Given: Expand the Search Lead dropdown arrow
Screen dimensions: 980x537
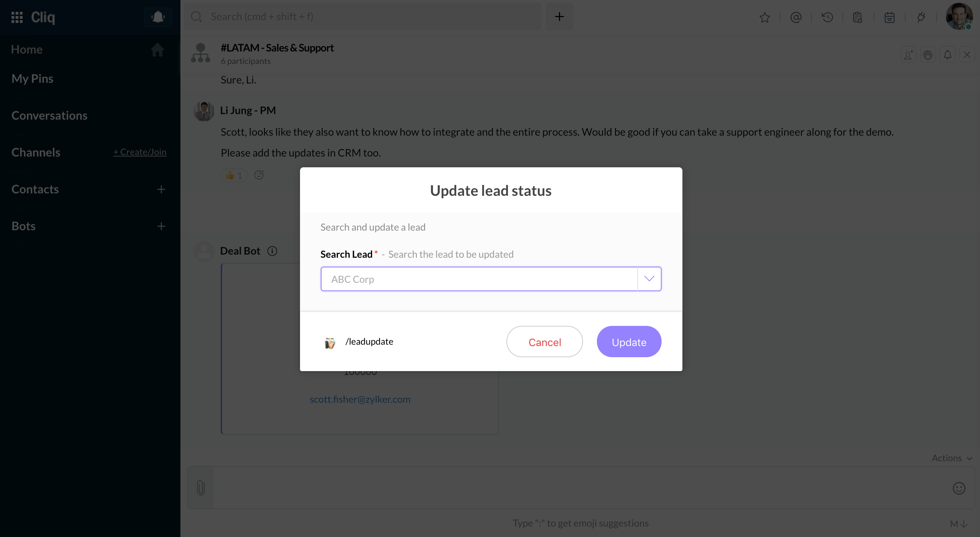Looking at the screenshot, I should 649,279.
